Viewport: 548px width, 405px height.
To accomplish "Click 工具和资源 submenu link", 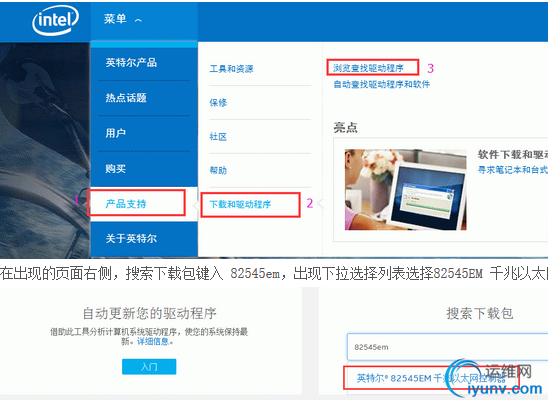I will 231,69.
